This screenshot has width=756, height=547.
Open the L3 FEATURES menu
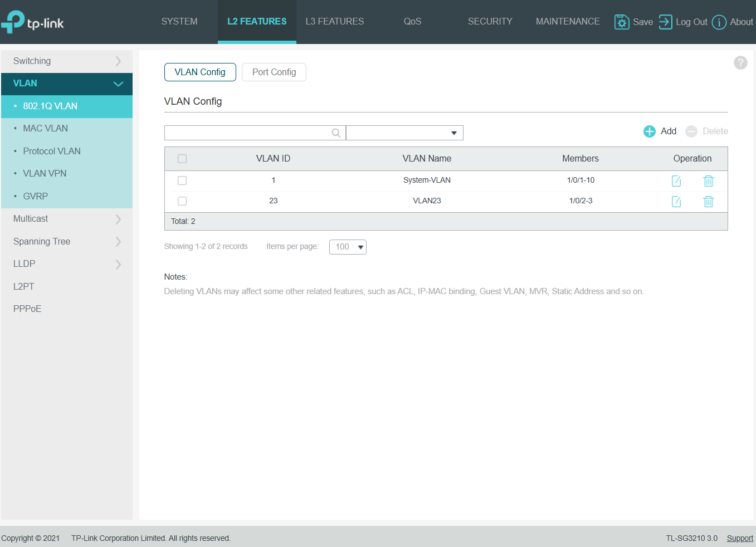click(x=334, y=22)
